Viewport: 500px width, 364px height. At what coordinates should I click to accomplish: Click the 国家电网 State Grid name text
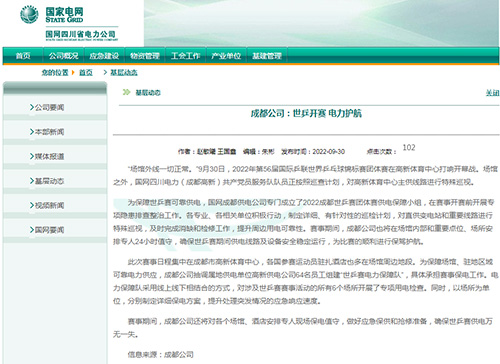pyautogui.click(x=64, y=15)
